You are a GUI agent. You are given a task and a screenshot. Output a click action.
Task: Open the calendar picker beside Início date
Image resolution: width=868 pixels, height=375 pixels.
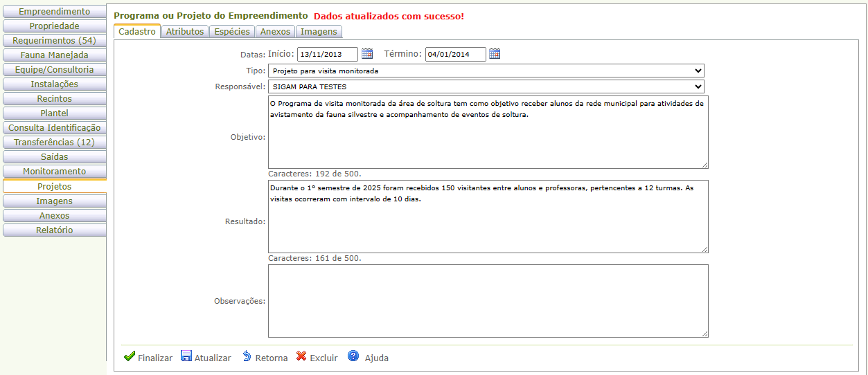367,54
